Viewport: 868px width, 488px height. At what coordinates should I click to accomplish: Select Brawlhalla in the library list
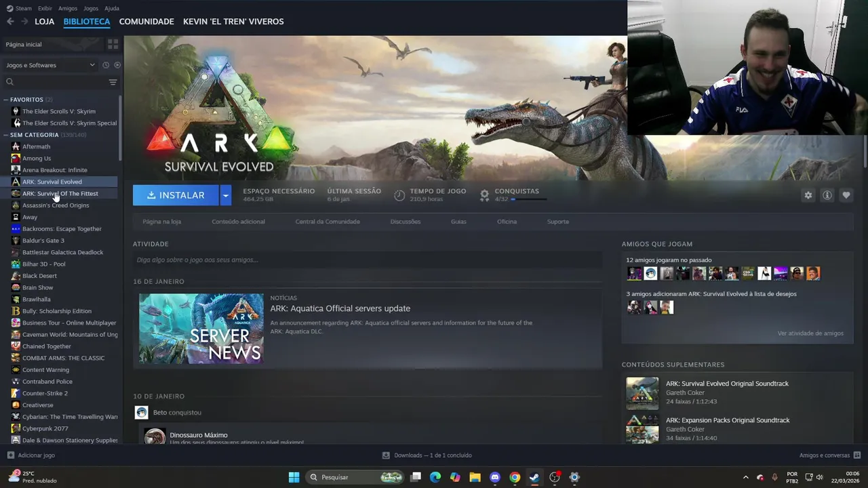(x=37, y=299)
